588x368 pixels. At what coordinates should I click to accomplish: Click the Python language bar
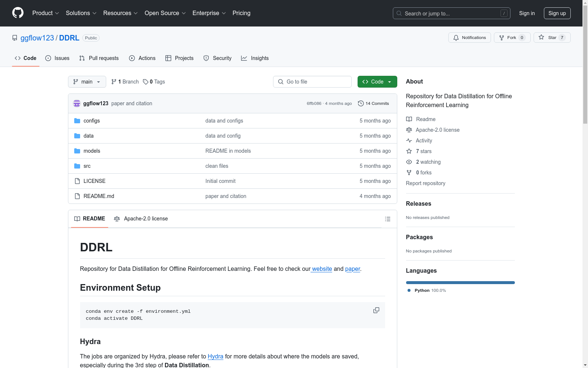point(460,283)
